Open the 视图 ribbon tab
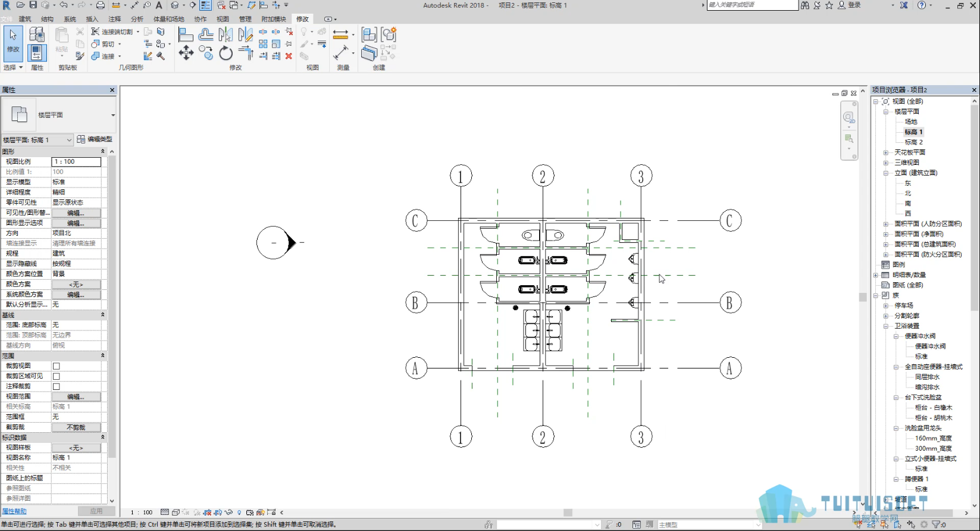This screenshot has width=980, height=531. [x=223, y=19]
